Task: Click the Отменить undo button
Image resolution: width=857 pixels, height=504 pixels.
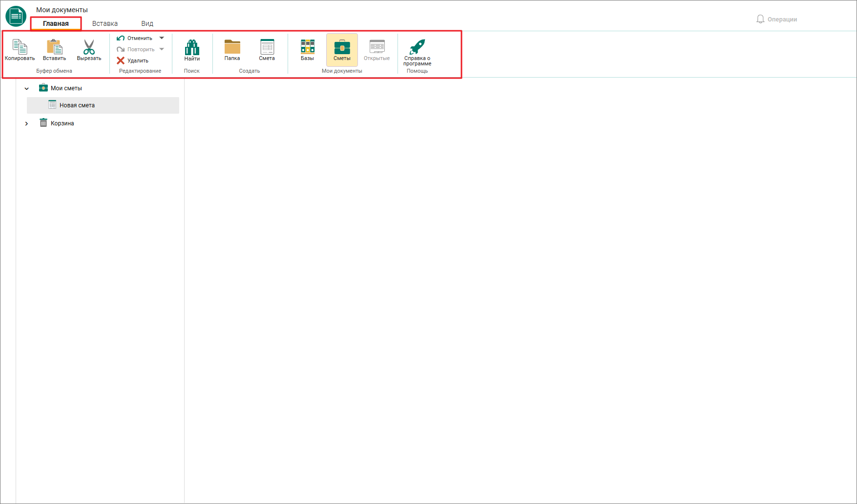Action: (x=135, y=38)
